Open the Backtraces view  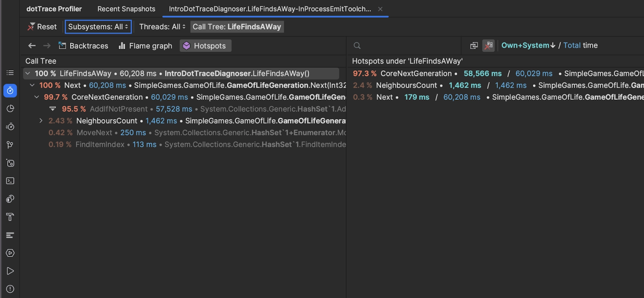click(83, 46)
